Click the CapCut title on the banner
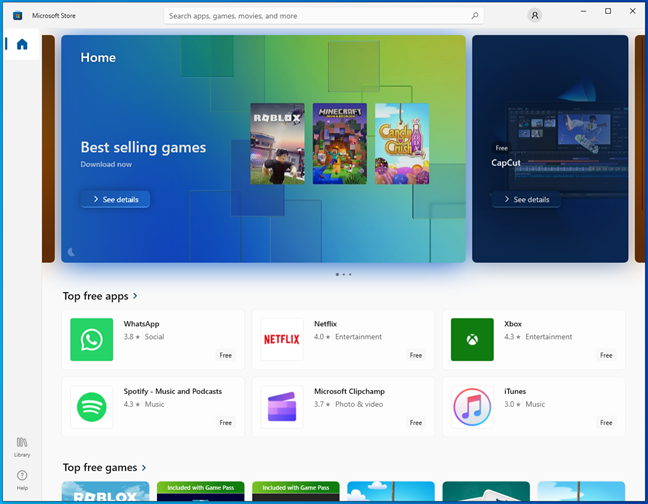 (506, 163)
